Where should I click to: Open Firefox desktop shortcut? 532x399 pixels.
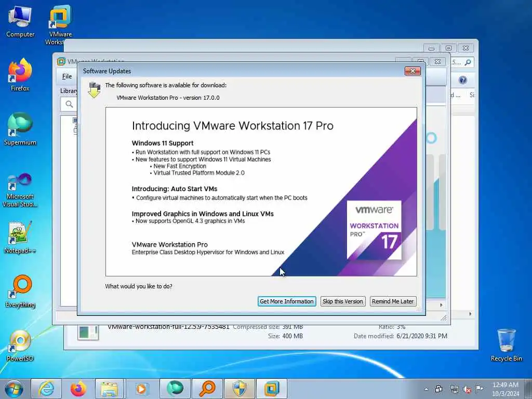click(x=20, y=75)
